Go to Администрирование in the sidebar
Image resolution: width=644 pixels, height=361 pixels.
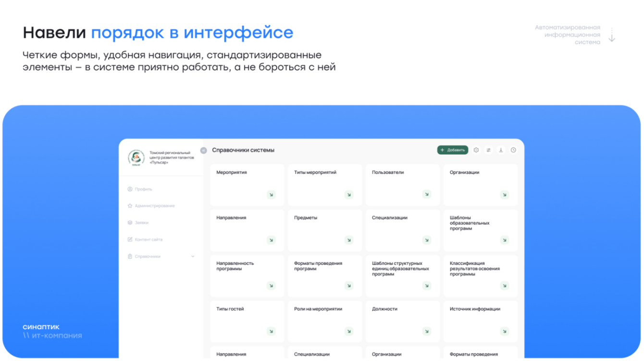coord(151,206)
